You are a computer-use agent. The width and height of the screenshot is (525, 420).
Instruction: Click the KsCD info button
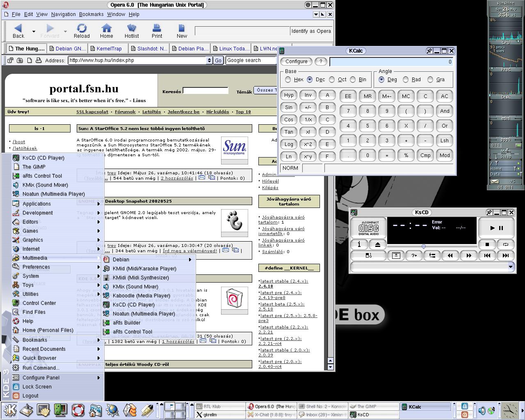[x=359, y=244]
